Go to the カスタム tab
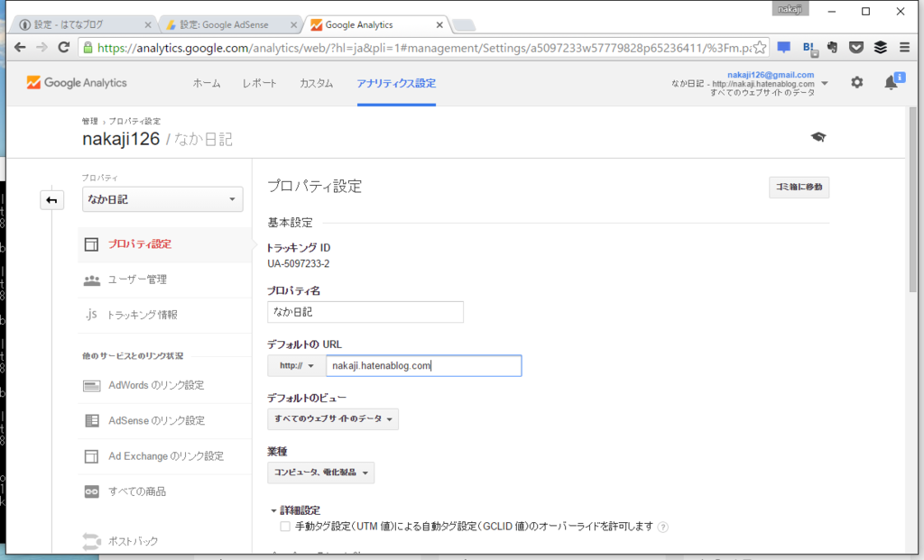Image resolution: width=924 pixels, height=560 pixels. (316, 84)
